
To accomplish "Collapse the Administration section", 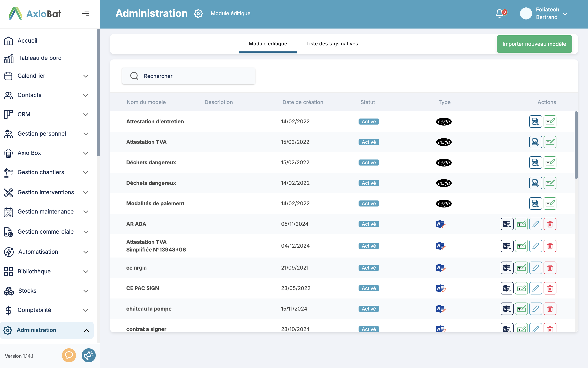I will [x=86, y=330].
